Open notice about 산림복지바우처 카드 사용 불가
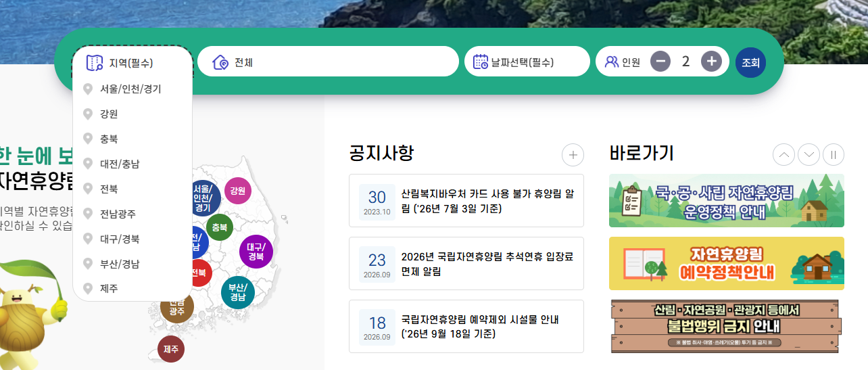Viewport: 868px width, 370px height. (x=466, y=200)
